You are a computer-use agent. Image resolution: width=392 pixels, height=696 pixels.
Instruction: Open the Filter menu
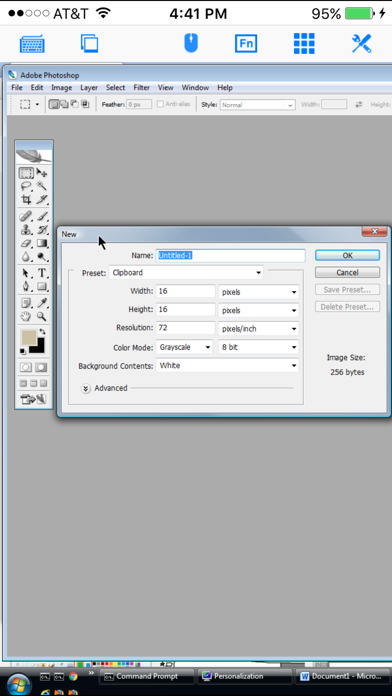pos(142,87)
